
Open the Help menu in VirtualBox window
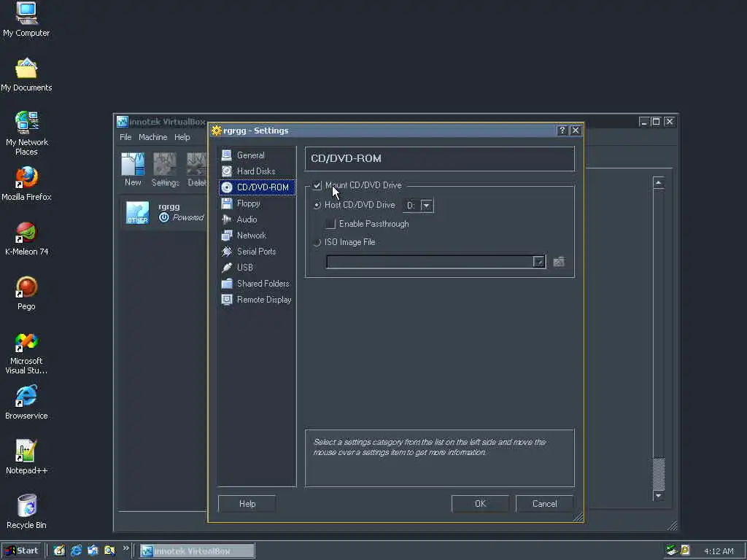[x=182, y=137]
